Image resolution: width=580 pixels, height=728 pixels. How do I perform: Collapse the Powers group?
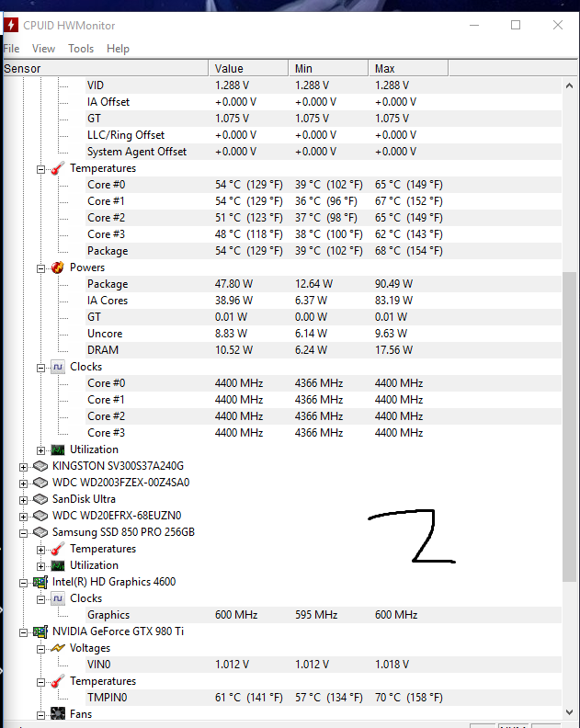(x=40, y=268)
